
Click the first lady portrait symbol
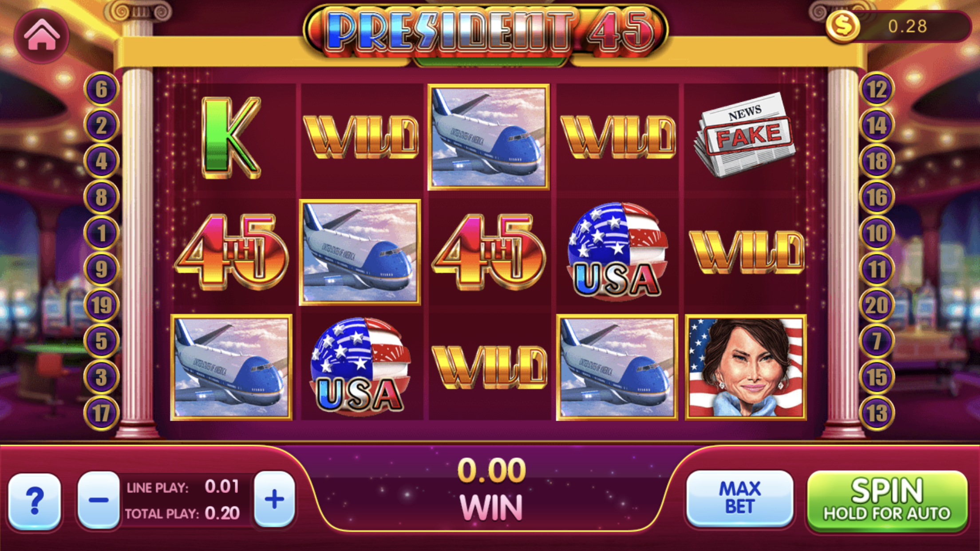click(x=746, y=367)
